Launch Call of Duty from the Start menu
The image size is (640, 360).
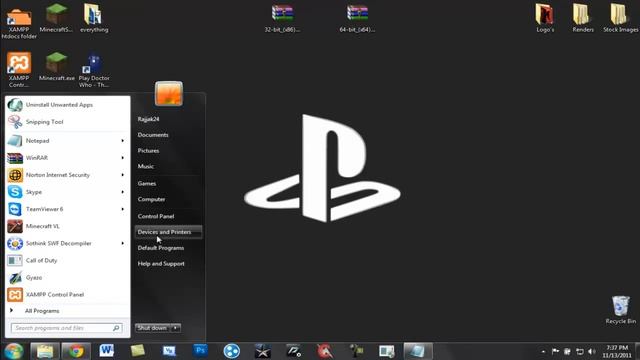(x=68, y=261)
